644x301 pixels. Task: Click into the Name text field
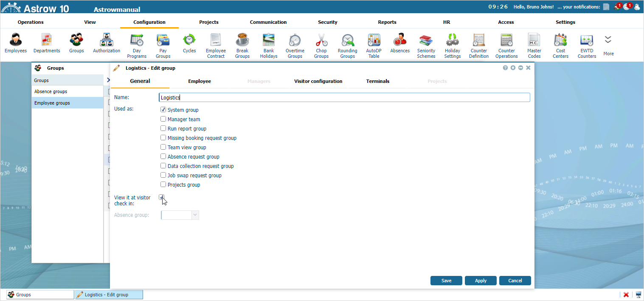click(344, 97)
